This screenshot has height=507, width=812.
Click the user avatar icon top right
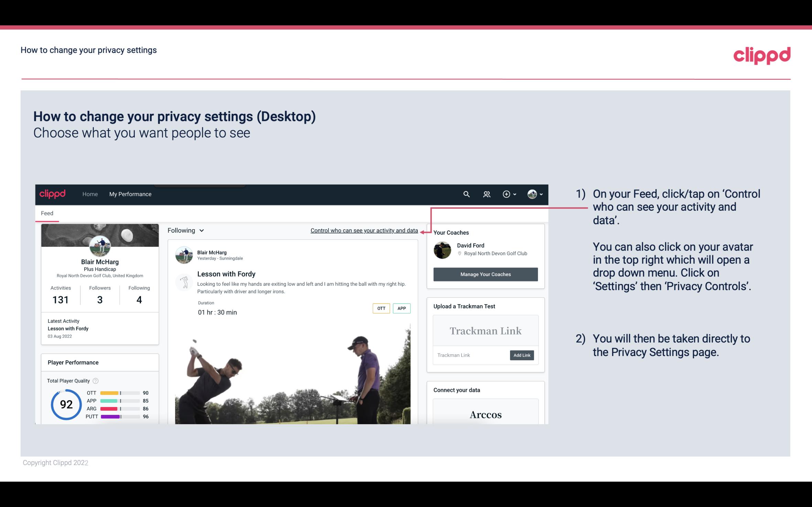[x=532, y=195]
